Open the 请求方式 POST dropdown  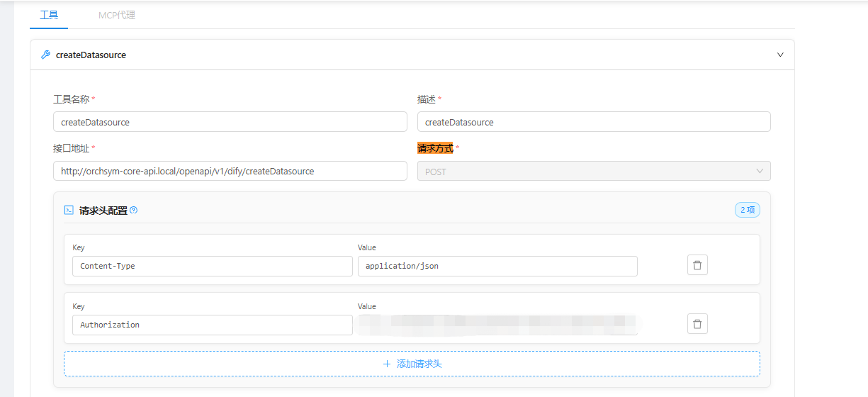point(593,172)
